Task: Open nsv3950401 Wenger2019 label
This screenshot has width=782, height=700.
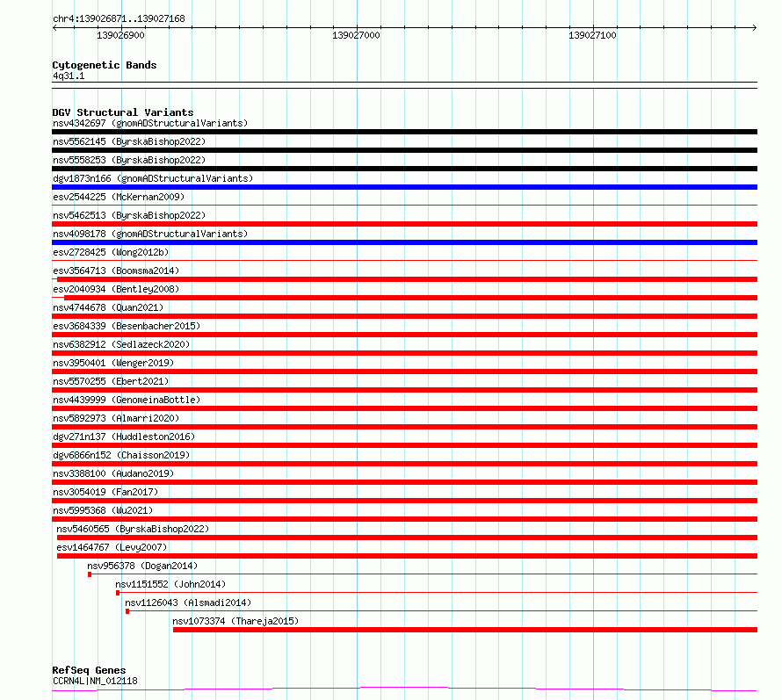Action: click(x=113, y=363)
